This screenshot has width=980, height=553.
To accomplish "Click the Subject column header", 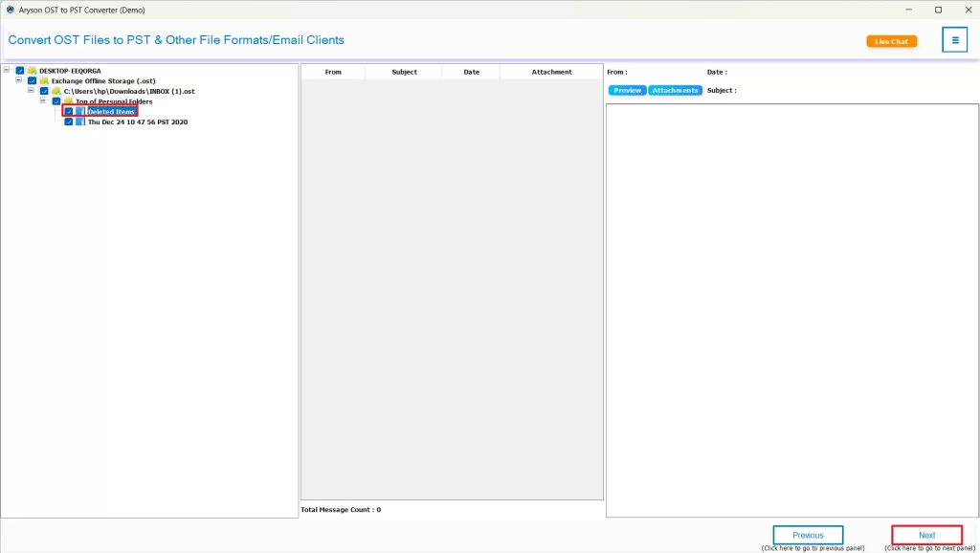I will 404,71.
